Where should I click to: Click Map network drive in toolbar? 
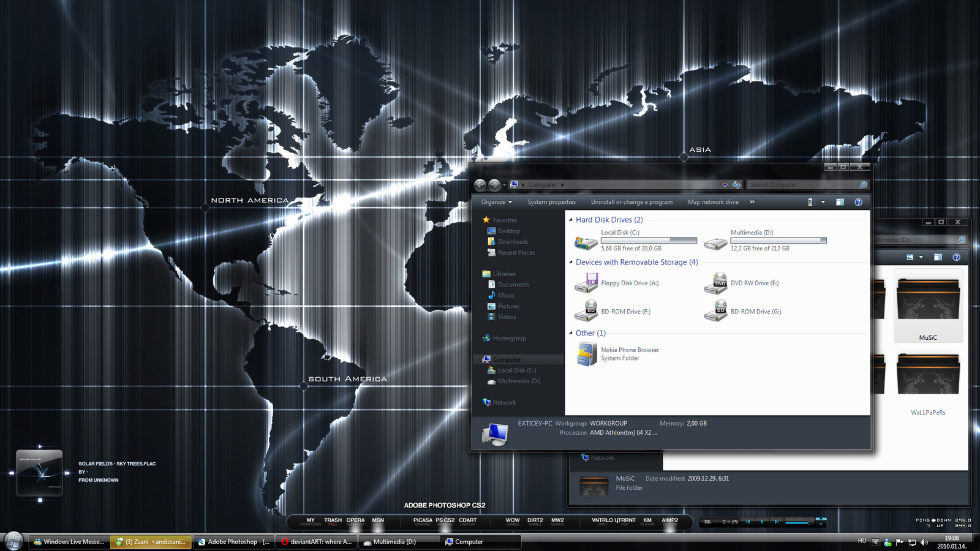[713, 202]
